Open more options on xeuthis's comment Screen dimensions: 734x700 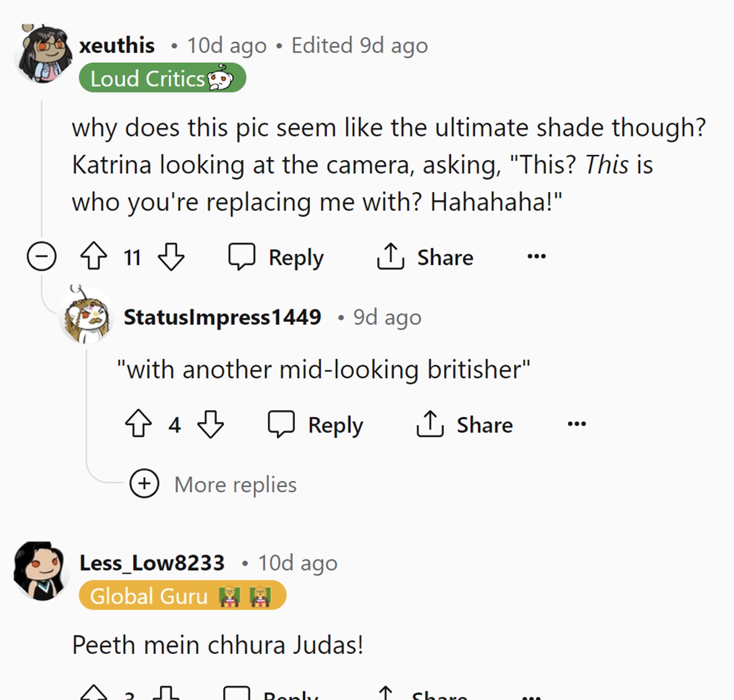536,256
